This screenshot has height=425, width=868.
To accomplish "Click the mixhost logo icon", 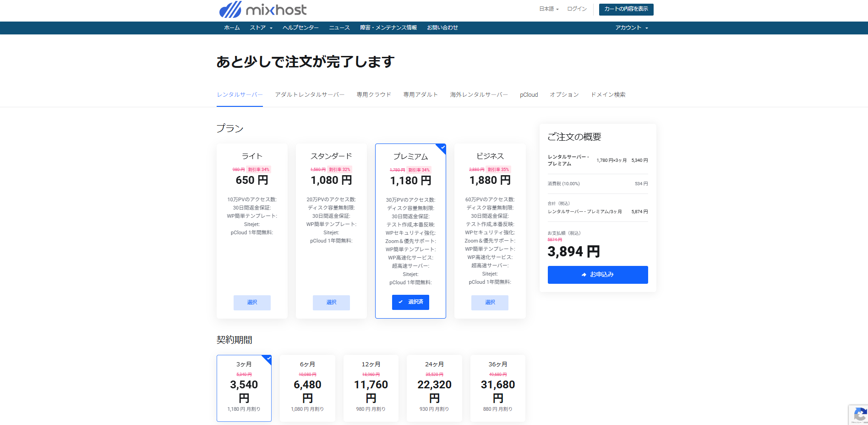I will pos(230,10).
